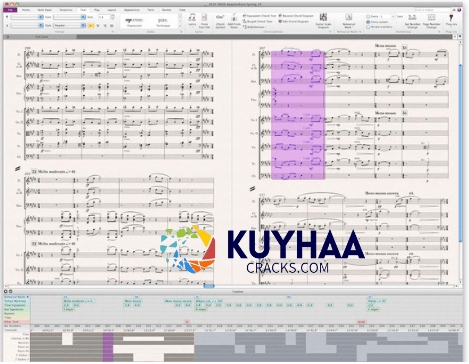Switch to the Notations tab
The height and width of the screenshot is (364, 469).
tap(66, 10)
